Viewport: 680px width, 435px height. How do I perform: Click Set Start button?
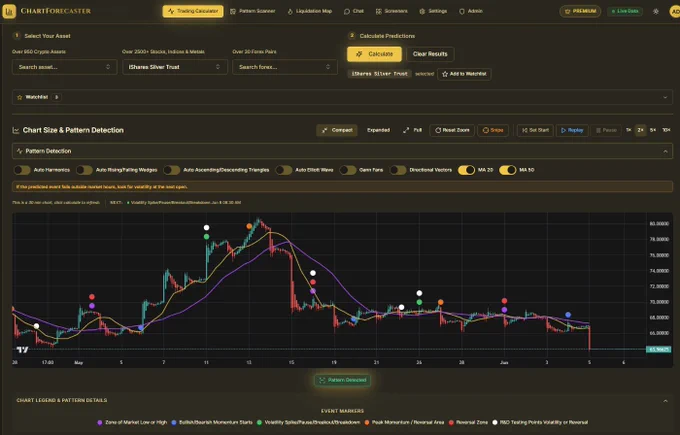535,130
